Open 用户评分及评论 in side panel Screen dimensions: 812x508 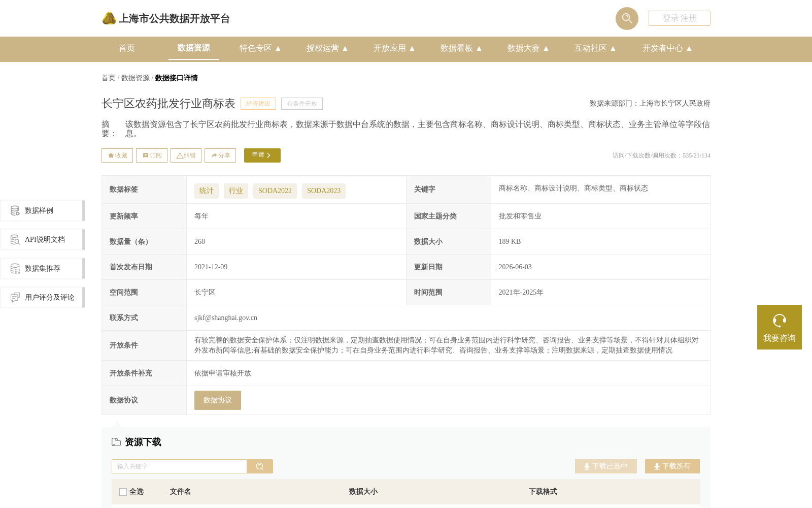[43, 298]
